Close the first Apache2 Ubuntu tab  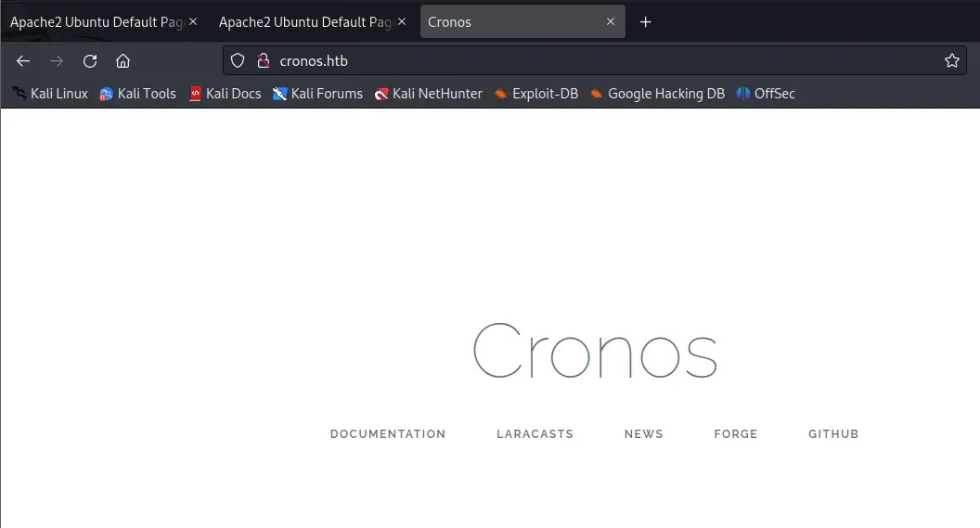193,21
